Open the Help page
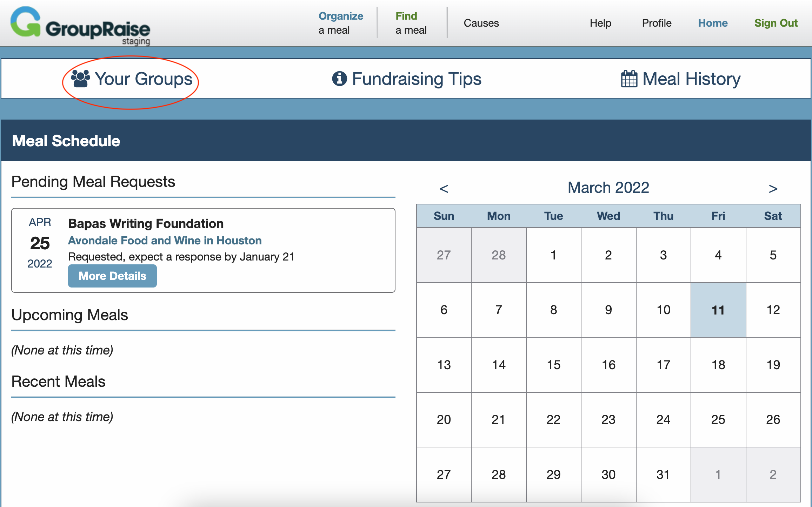 click(600, 23)
